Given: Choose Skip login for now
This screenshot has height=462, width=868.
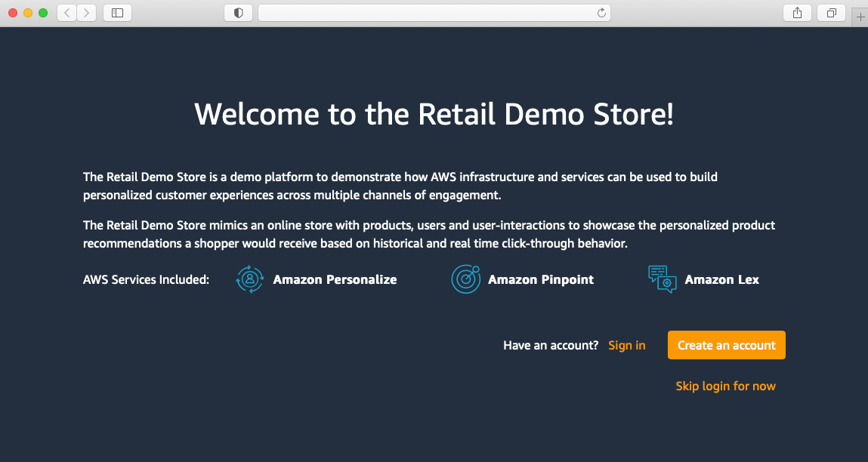Looking at the screenshot, I should (725, 387).
